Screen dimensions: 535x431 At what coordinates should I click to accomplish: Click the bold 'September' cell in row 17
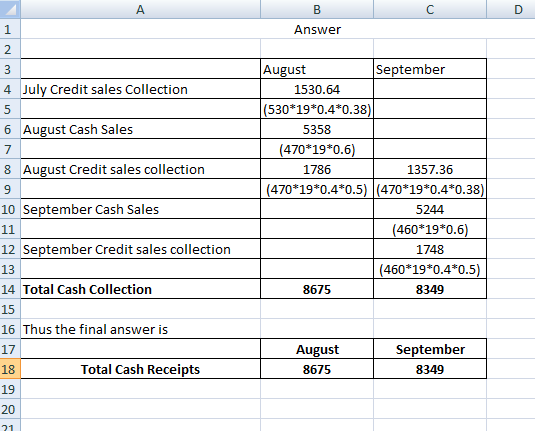click(x=430, y=349)
